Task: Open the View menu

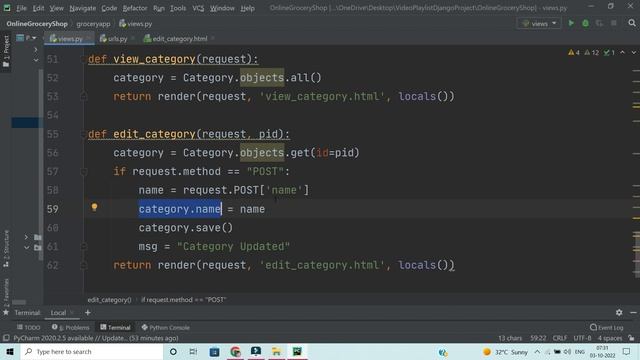Action: tap(57, 8)
